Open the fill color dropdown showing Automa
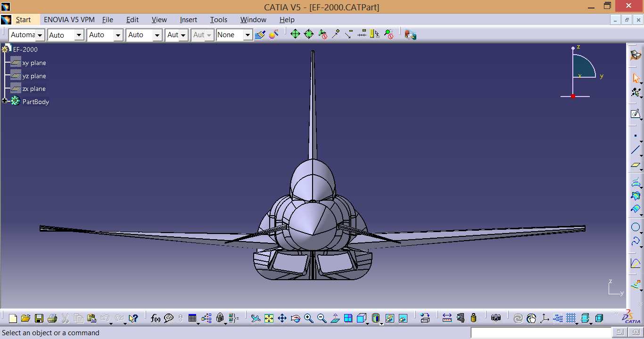The image size is (644, 339). click(x=40, y=35)
